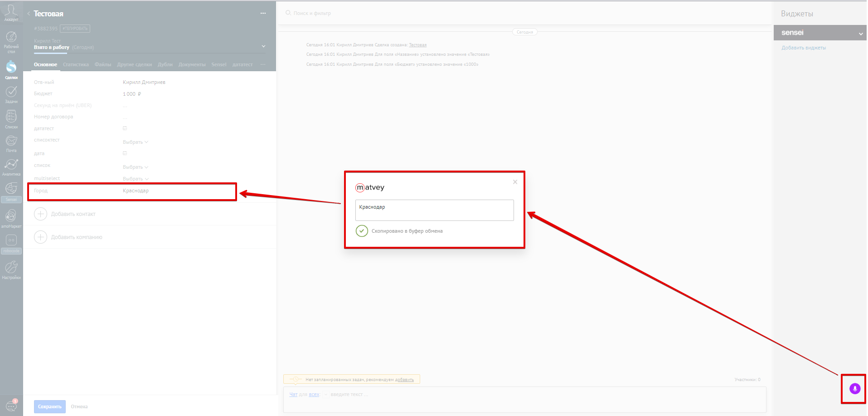Close the matvey popup
This screenshot has width=868, height=416.
coord(515,182)
